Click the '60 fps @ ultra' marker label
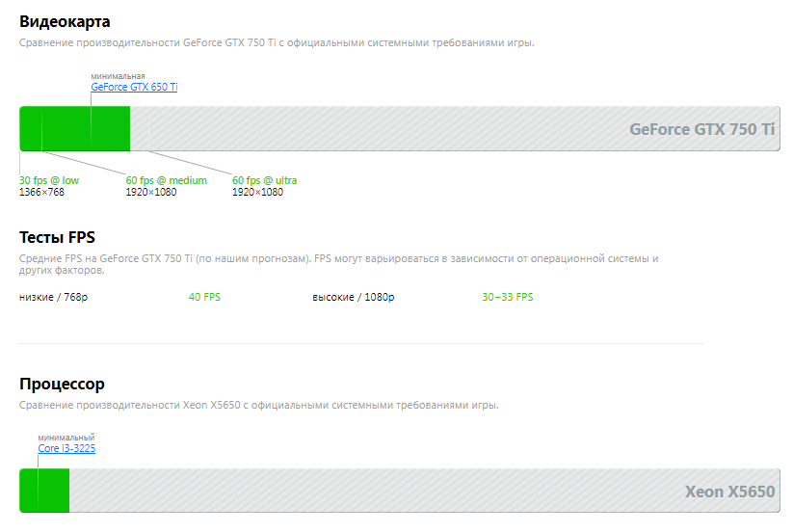Screen dimensions: 793x532 pos(265,180)
